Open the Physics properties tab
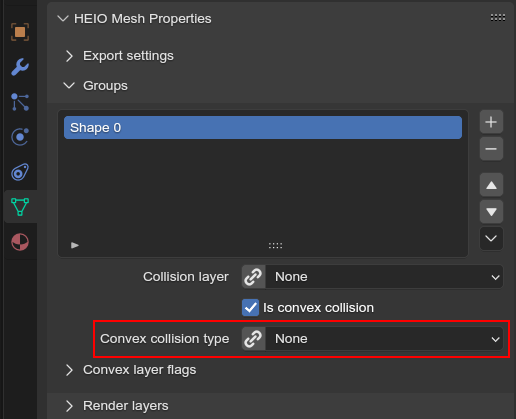 point(20,137)
